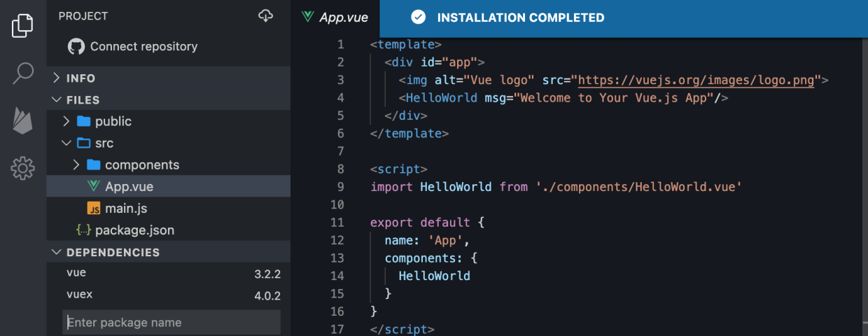The image size is (868, 336).
Task: Expand the public folder chevron
Action: point(66,121)
